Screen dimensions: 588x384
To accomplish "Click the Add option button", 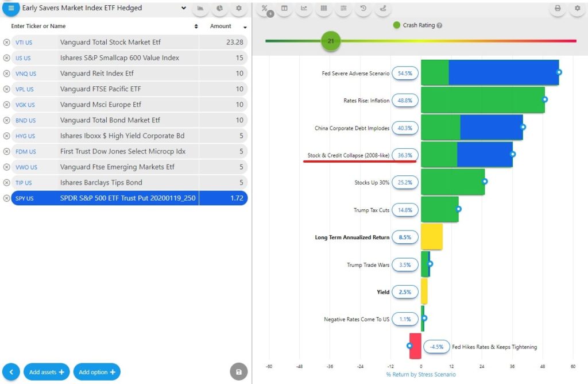I will coord(96,372).
